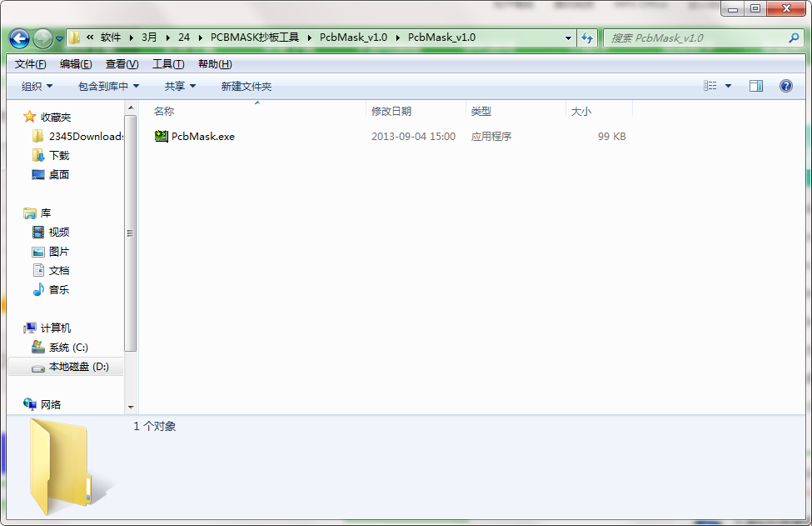This screenshot has width=812, height=526.
Task: Toggle the preview pane icon
Action: point(756,86)
